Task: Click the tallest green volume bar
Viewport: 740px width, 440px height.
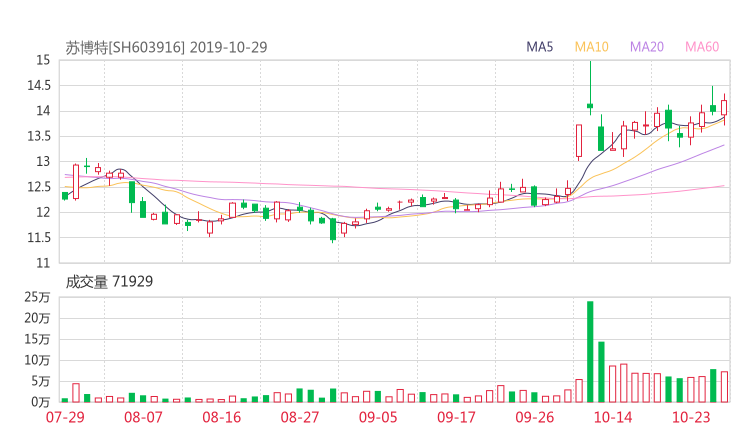Action: click(x=590, y=352)
